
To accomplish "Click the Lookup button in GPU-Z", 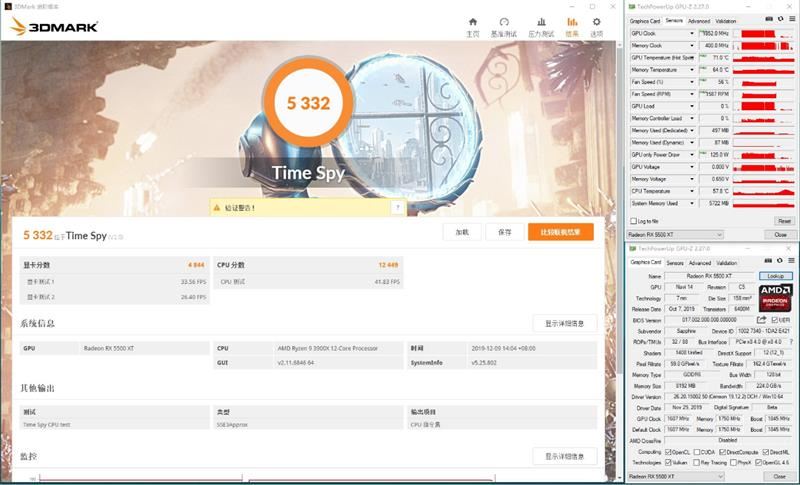I will click(x=776, y=276).
